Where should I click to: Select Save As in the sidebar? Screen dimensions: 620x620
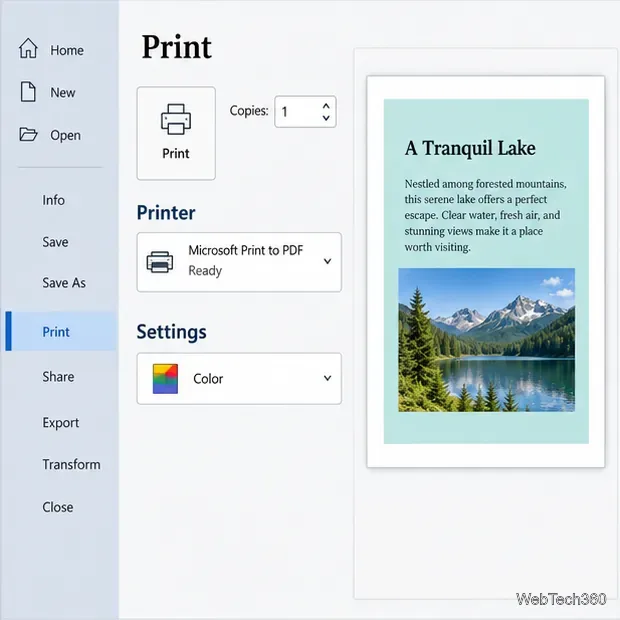[x=64, y=283]
